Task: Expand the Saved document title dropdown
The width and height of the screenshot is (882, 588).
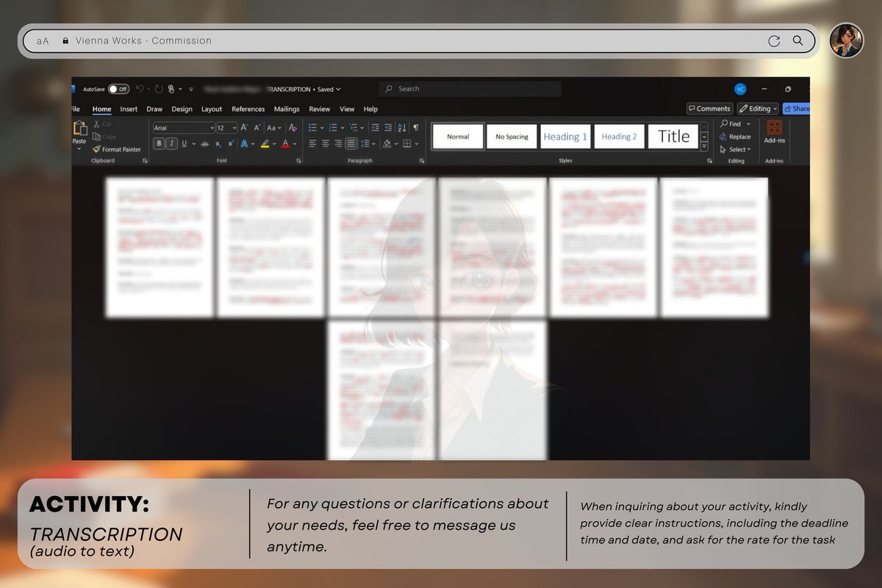Action: coord(338,89)
